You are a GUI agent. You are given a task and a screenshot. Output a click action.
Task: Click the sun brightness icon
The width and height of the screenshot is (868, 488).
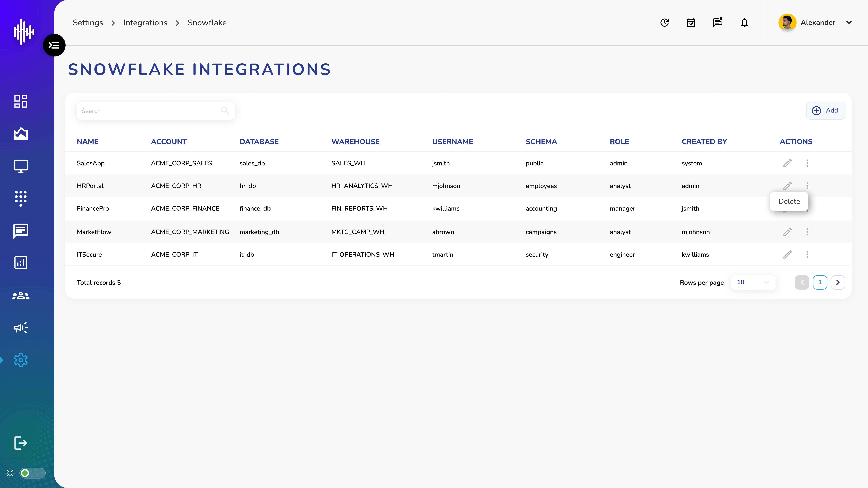[10, 473]
